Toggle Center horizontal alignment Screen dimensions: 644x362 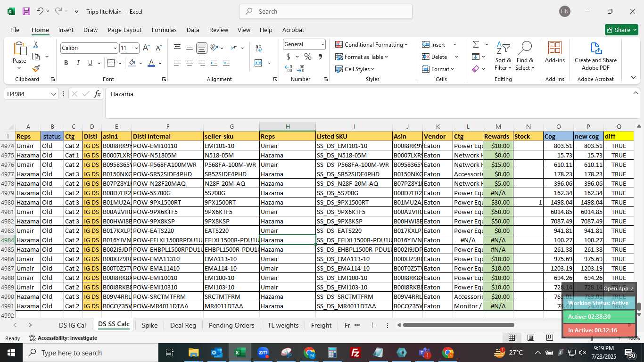click(x=190, y=63)
